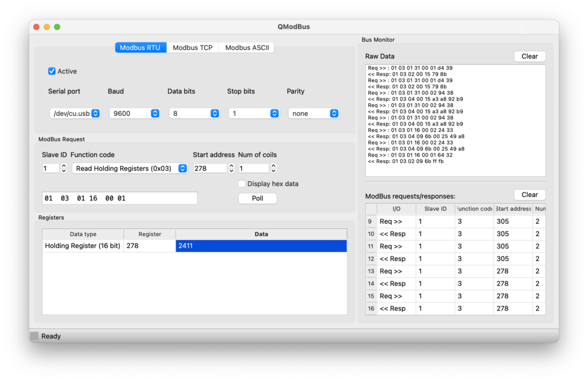Choose a Function code from dropdown
588x381 pixels.
[130, 169]
